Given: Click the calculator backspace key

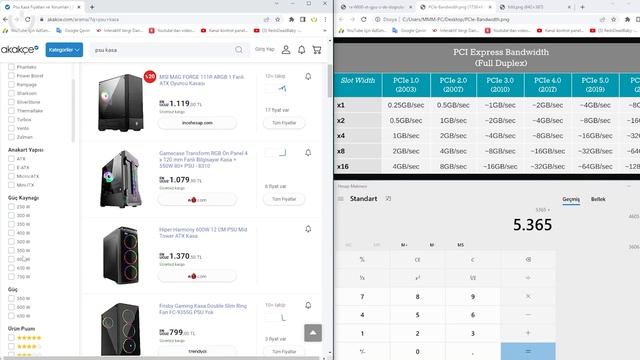Looking at the screenshot, I should 528,260.
